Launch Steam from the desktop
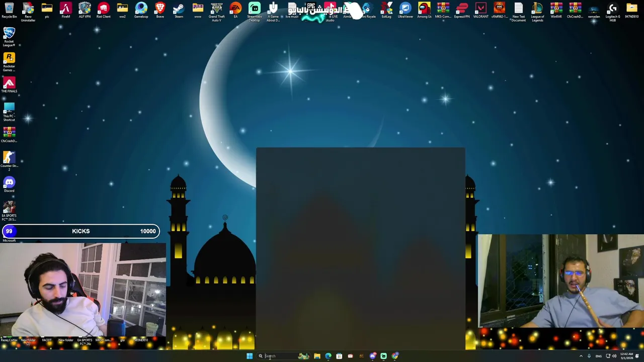Image resolution: width=644 pixels, height=362 pixels. tap(179, 11)
